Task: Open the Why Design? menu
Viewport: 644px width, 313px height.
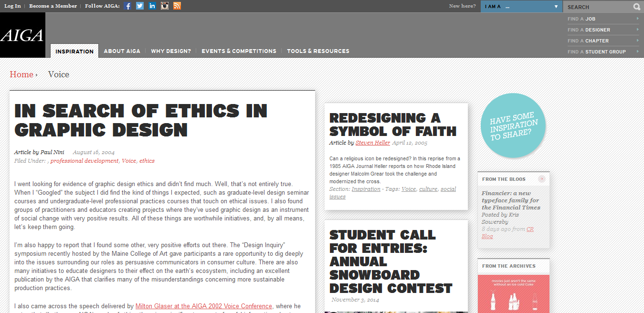Action: pyautogui.click(x=171, y=51)
